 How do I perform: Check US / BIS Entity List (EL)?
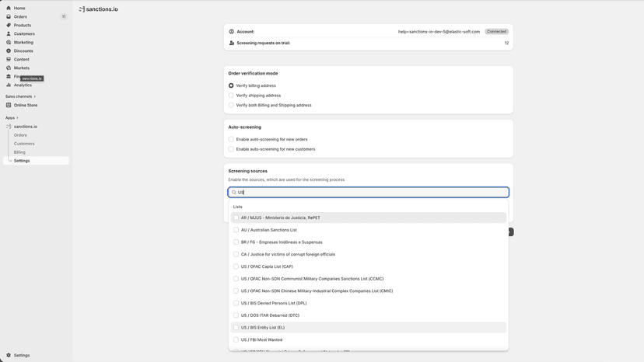(236, 328)
